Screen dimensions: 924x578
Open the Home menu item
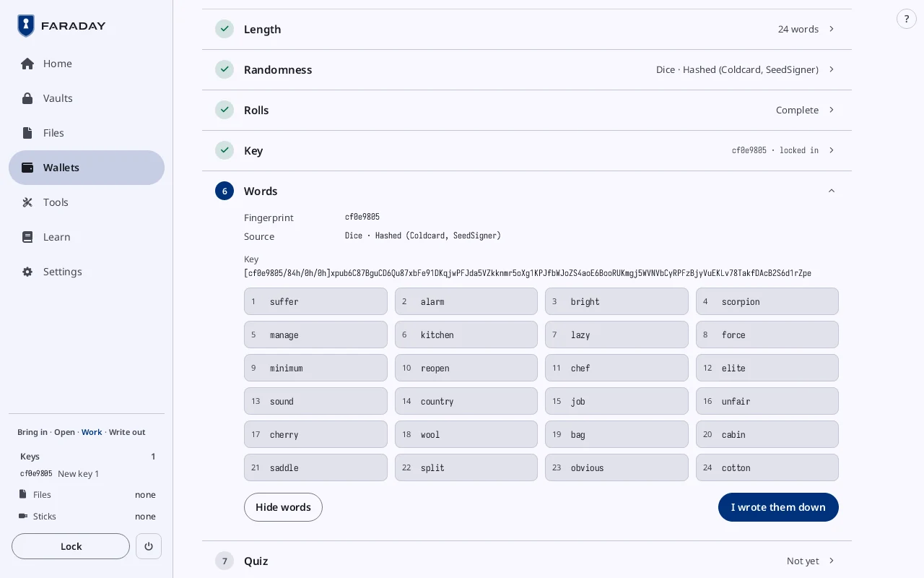tap(87, 64)
